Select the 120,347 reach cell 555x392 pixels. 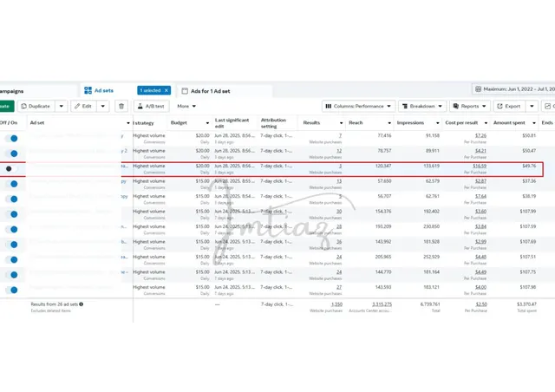point(383,166)
